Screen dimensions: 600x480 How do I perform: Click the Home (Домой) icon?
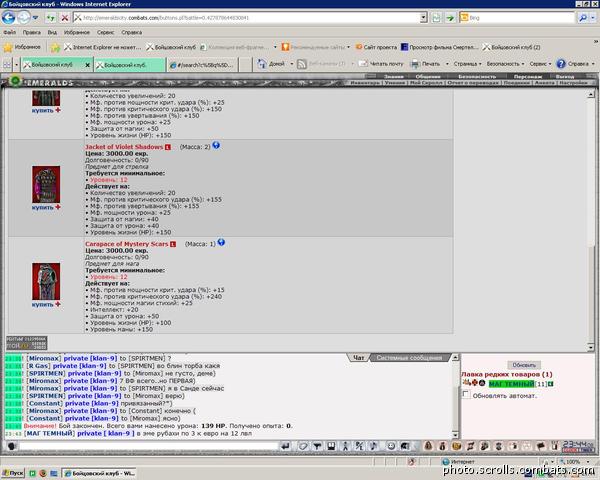[262, 64]
